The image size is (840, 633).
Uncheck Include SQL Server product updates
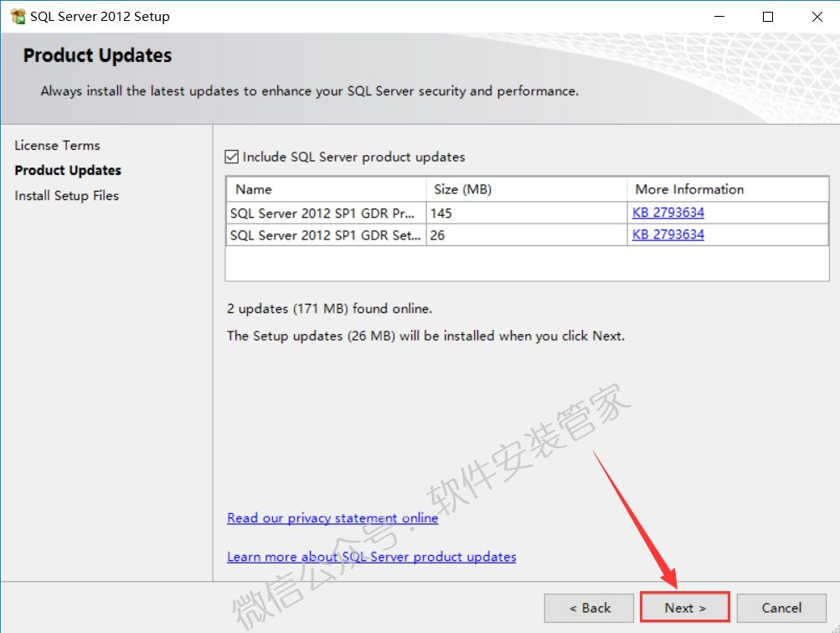pos(231,157)
